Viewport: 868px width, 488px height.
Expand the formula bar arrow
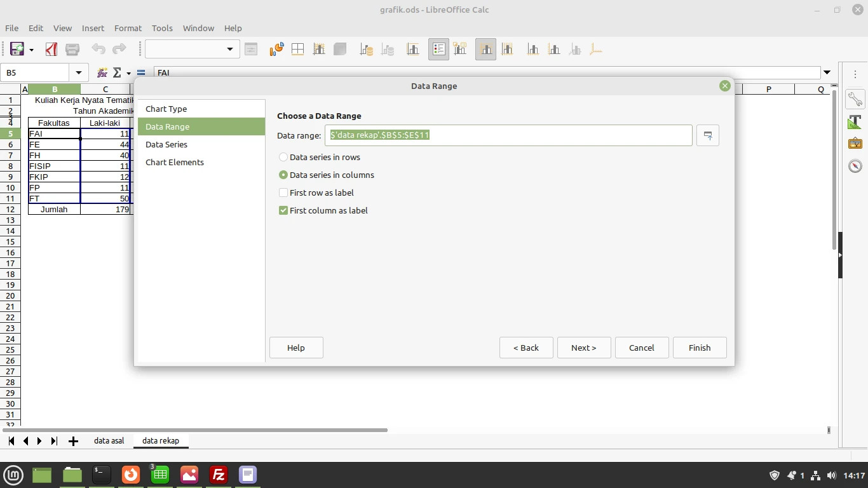tap(827, 72)
